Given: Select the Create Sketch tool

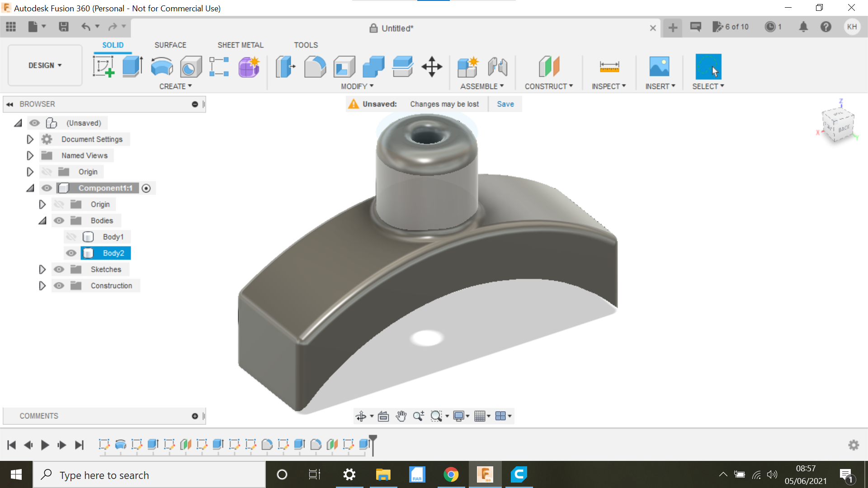Looking at the screenshot, I should pyautogui.click(x=103, y=66).
